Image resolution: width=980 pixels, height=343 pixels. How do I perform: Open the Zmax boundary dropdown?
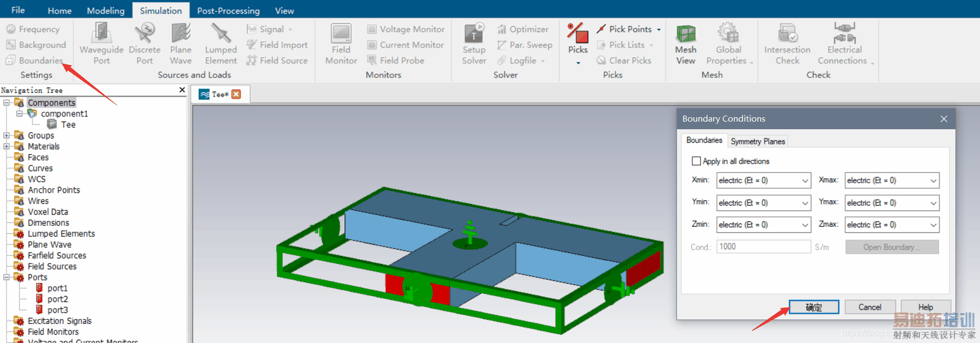click(892, 225)
